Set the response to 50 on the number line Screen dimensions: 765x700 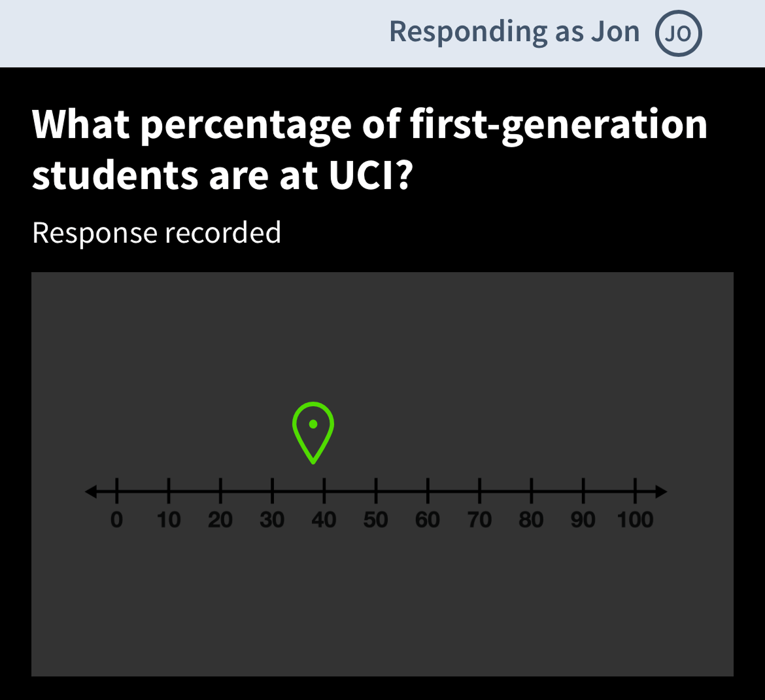coord(376,491)
